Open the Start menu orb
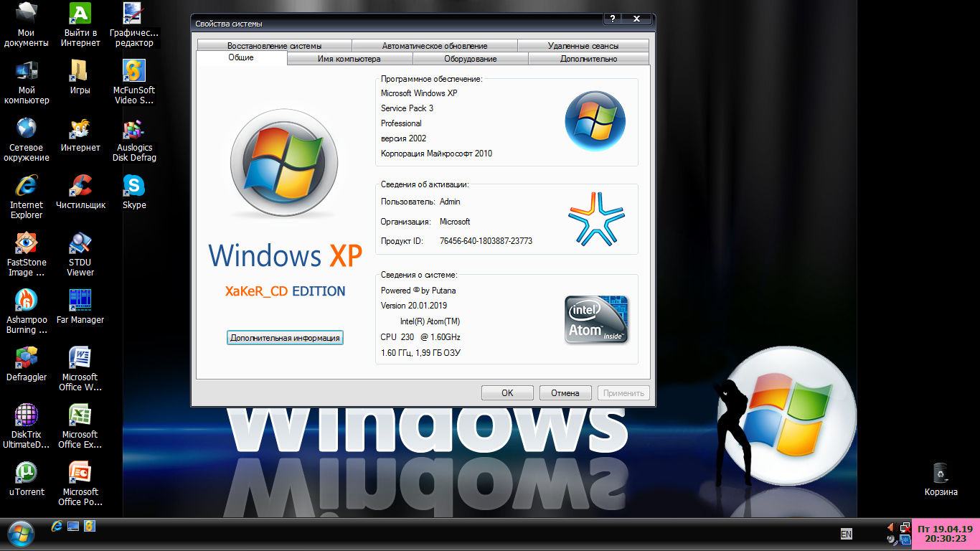 tap(19, 533)
